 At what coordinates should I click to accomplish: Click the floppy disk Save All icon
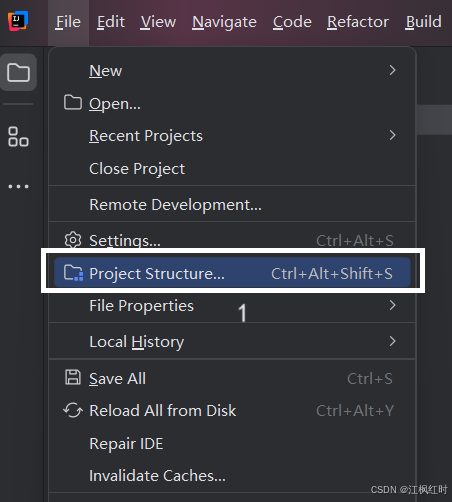(x=73, y=377)
